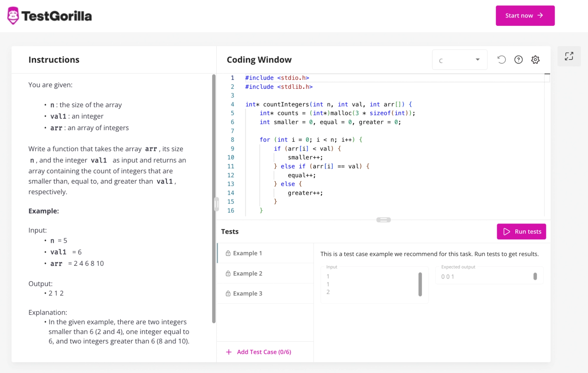
Task: Click inside the test Input field
Action: (x=374, y=285)
